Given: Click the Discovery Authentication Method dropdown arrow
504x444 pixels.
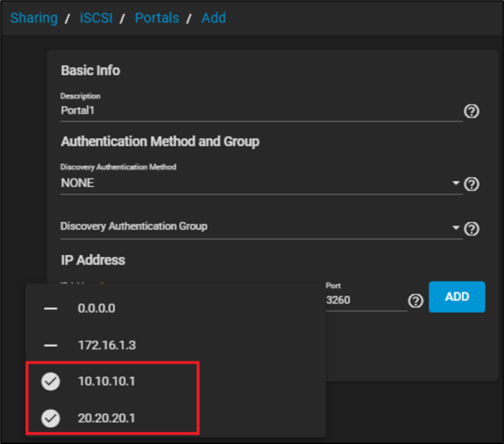Looking at the screenshot, I should pyautogui.click(x=455, y=184).
